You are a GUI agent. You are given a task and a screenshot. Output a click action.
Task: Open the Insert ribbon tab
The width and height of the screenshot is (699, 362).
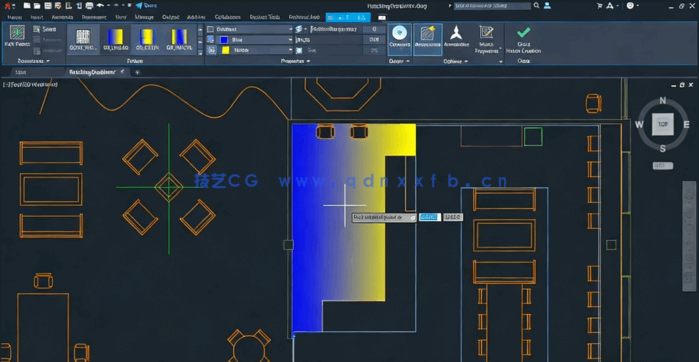pyautogui.click(x=37, y=17)
